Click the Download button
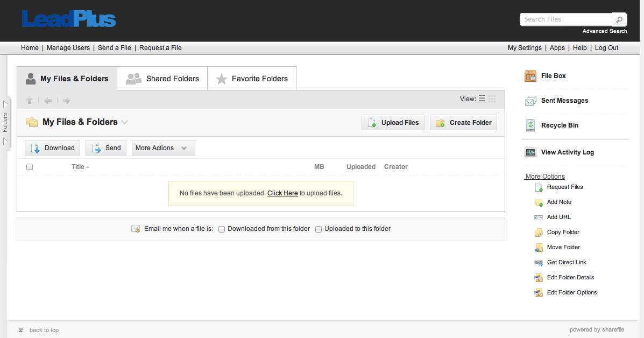This screenshot has width=644, height=338. pyautogui.click(x=53, y=148)
